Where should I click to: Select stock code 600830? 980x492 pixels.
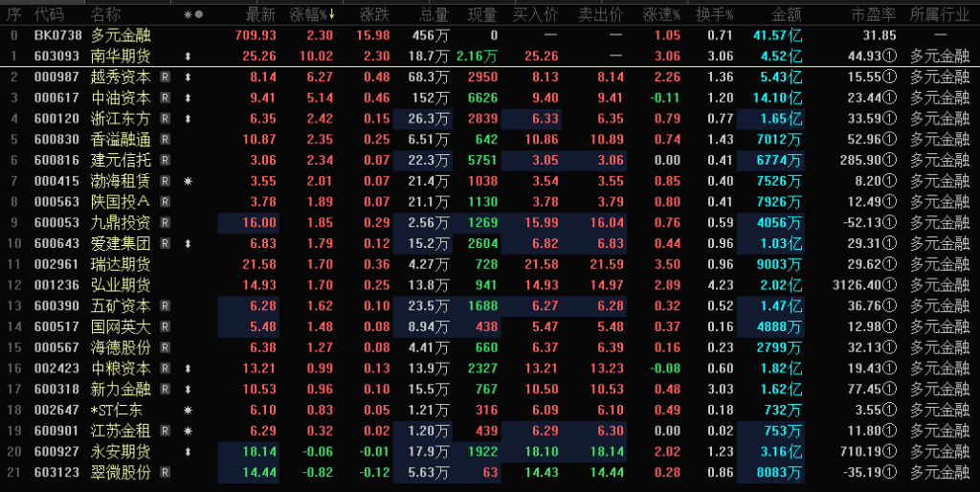pos(56,140)
